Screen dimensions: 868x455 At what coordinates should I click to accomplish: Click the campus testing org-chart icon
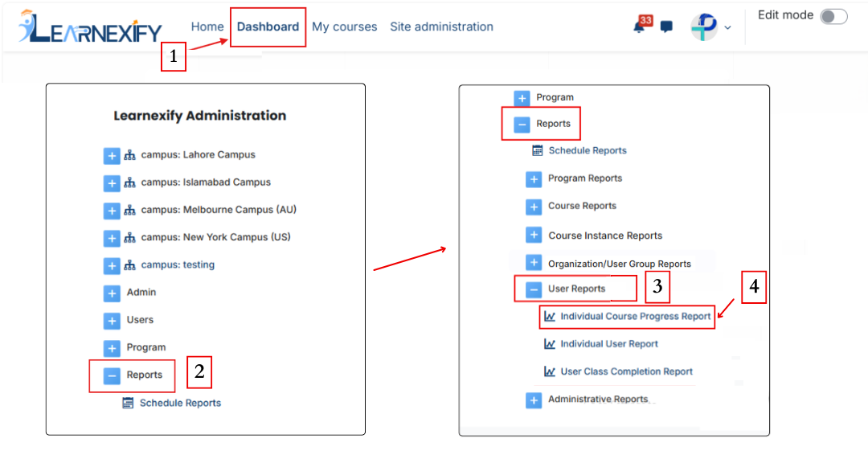coord(129,265)
